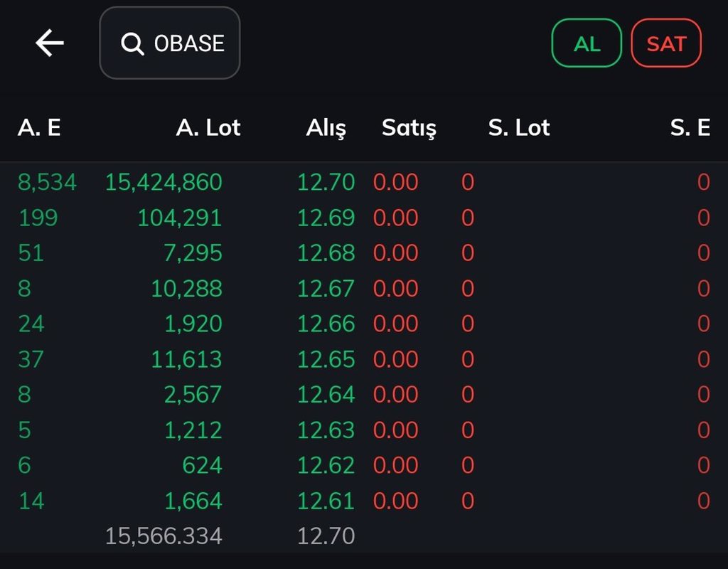The width and height of the screenshot is (728, 569).
Task: Select bid price 12.62
Action: point(326,465)
